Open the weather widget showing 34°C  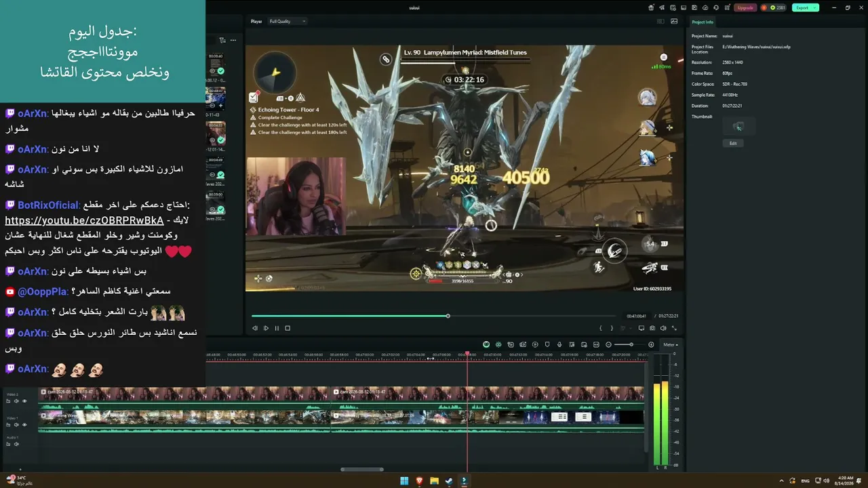tap(20, 481)
